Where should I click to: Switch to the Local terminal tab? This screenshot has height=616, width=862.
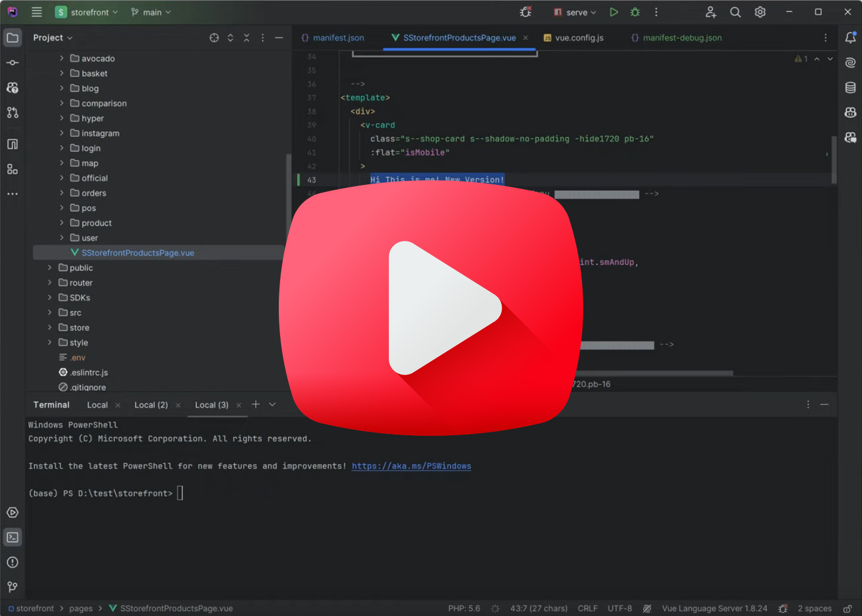97,405
